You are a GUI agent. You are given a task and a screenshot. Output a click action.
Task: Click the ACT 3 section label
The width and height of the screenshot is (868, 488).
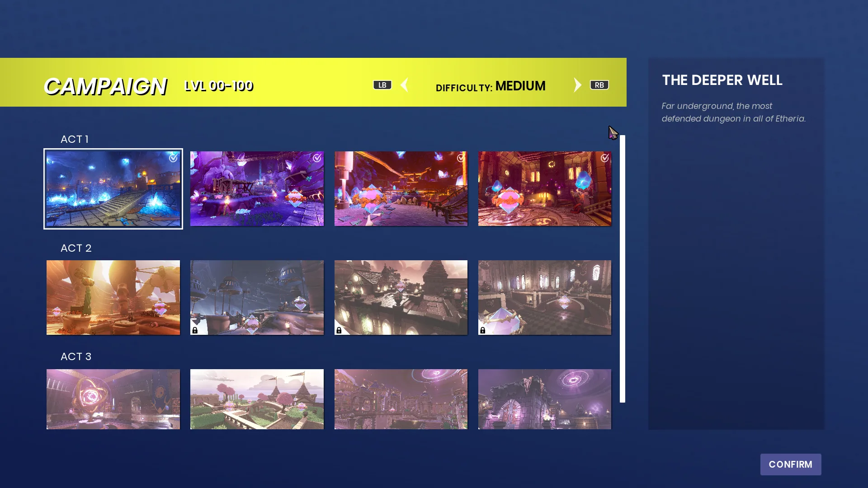tap(76, 357)
